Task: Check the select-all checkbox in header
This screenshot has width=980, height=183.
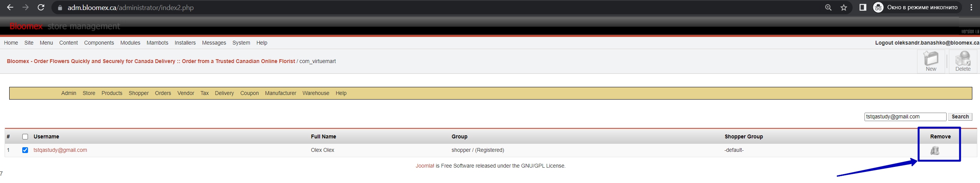Action: [25, 136]
